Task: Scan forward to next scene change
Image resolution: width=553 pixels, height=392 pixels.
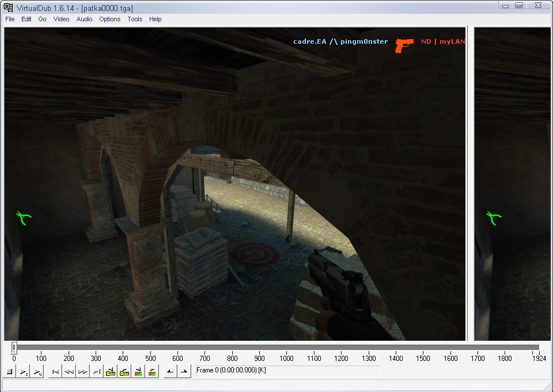Action: (x=151, y=371)
